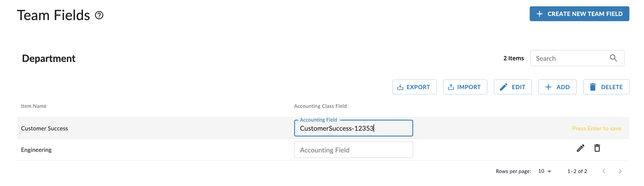Screen dimensions: 644x186
Task: Click the CustomerSuccess-12353 accounting field
Action: [353, 128]
